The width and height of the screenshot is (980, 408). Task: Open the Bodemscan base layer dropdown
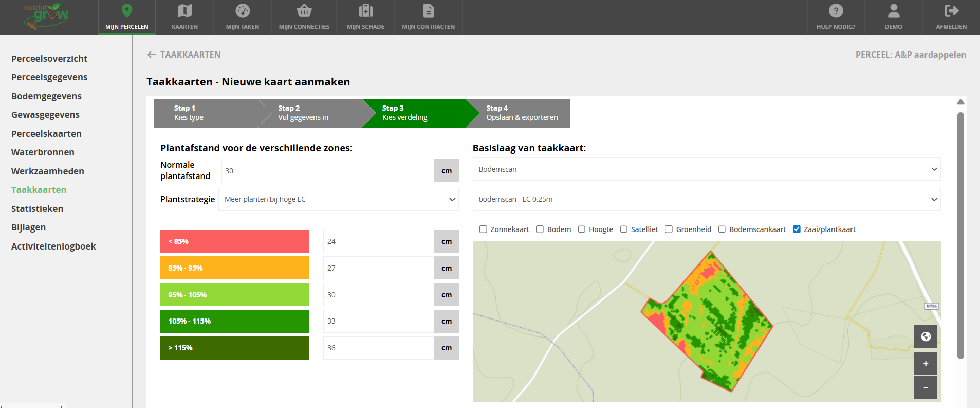click(707, 169)
